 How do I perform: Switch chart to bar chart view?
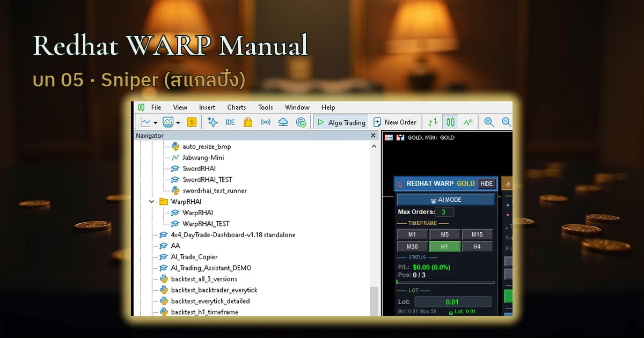[433, 122]
